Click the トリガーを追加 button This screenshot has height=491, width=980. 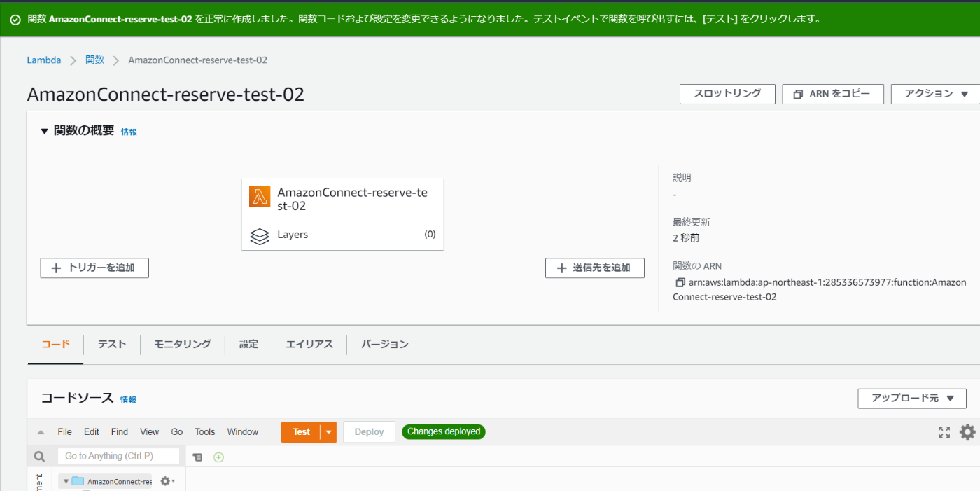(x=94, y=268)
